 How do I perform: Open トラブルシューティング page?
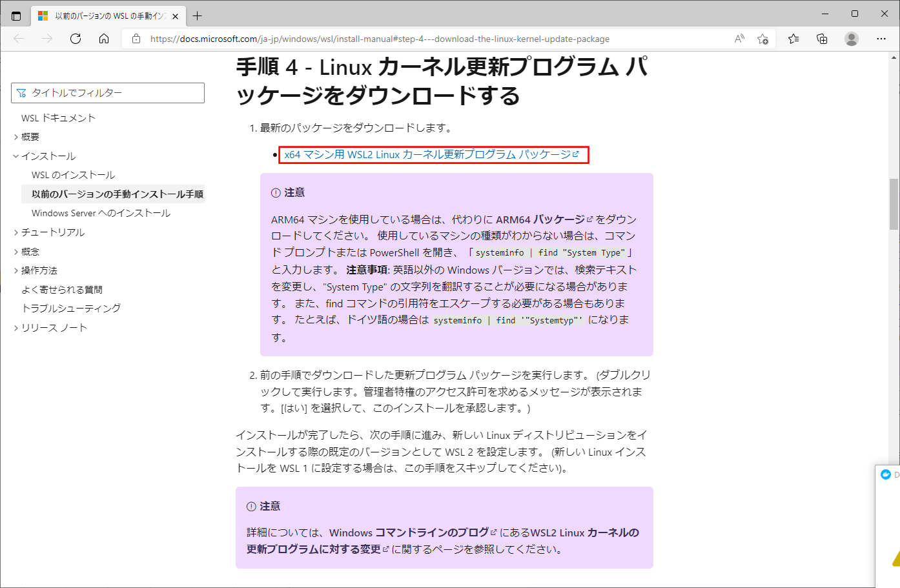tap(71, 309)
